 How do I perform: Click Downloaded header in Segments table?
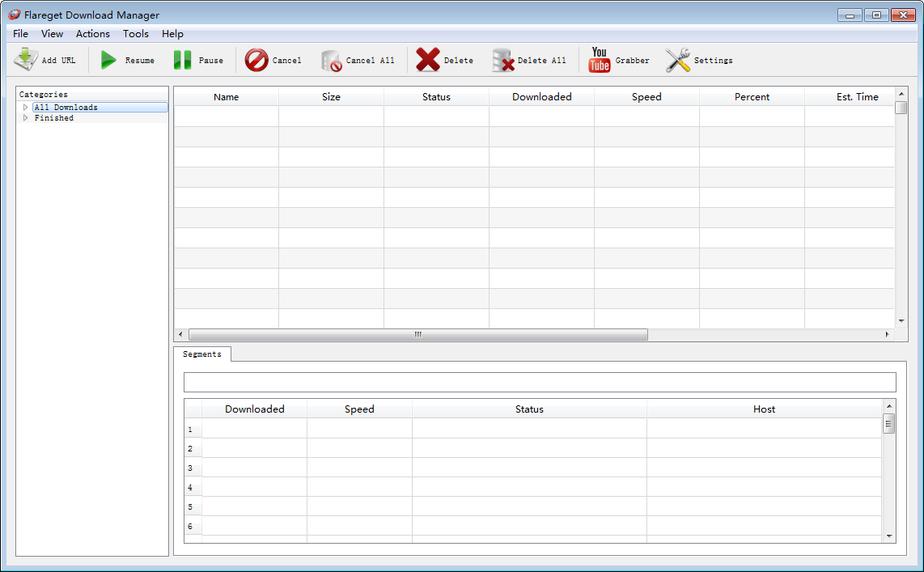pyautogui.click(x=255, y=409)
